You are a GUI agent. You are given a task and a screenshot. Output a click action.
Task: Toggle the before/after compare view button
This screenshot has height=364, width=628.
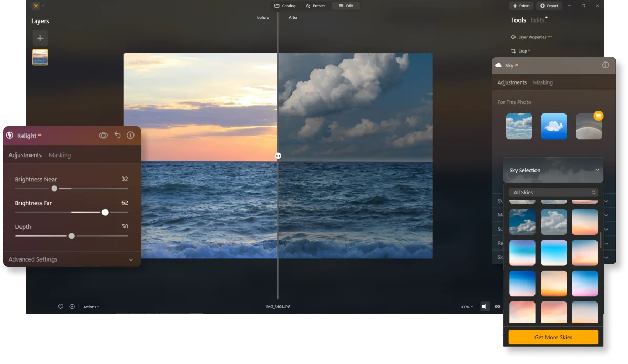tap(485, 307)
